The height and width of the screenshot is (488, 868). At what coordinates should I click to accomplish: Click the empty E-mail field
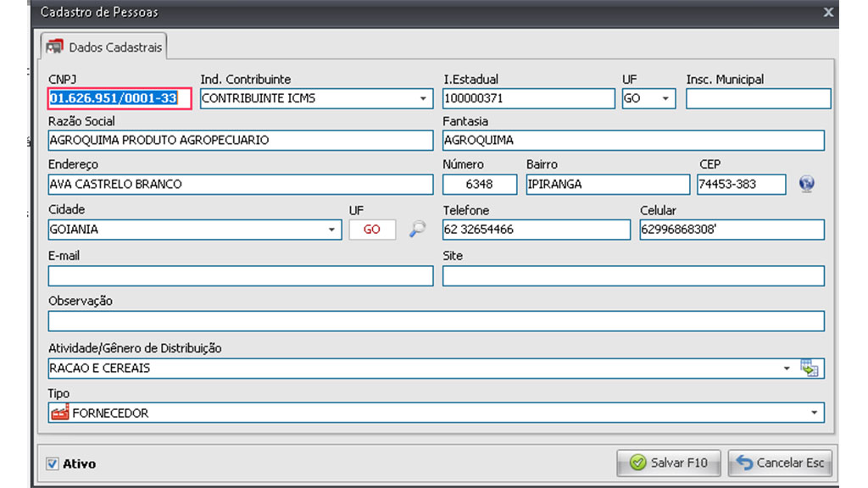pos(241,275)
